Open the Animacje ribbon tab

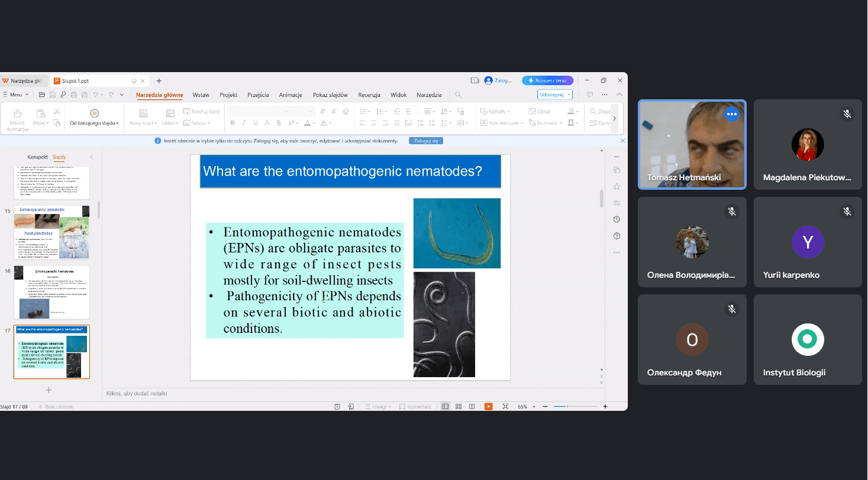pos(291,95)
